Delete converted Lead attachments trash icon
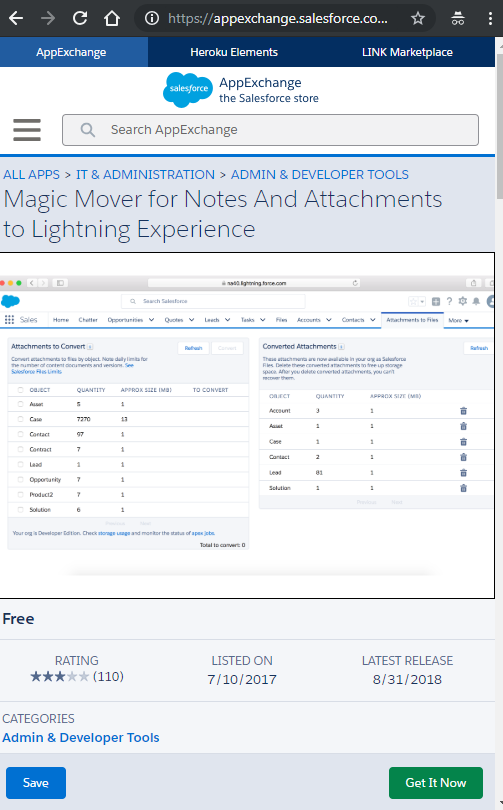 click(x=463, y=473)
